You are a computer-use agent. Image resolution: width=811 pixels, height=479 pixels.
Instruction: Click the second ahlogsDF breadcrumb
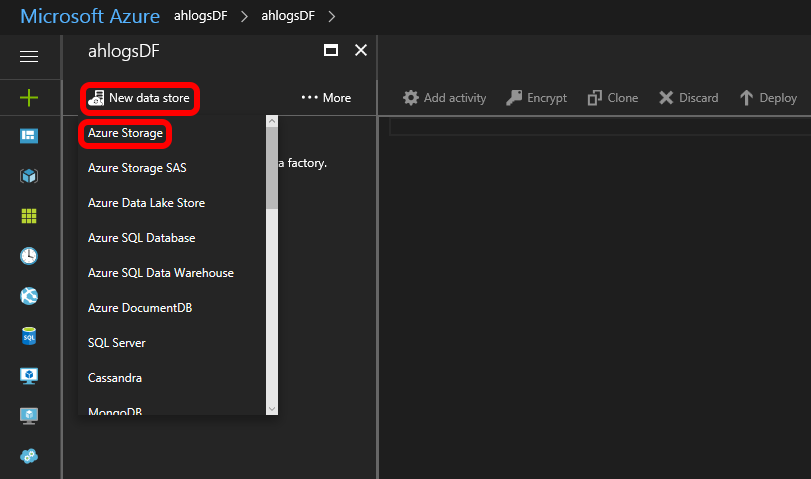pos(288,16)
